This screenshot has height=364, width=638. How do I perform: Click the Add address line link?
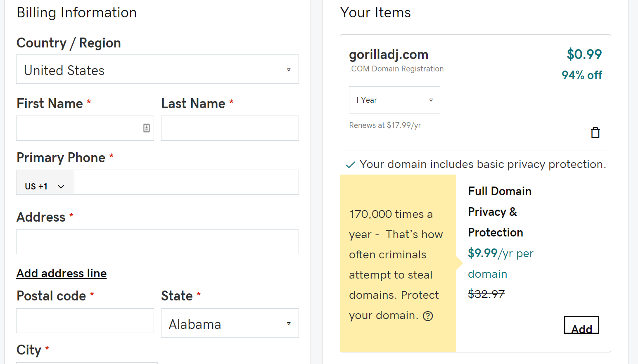(x=62, y=273)
